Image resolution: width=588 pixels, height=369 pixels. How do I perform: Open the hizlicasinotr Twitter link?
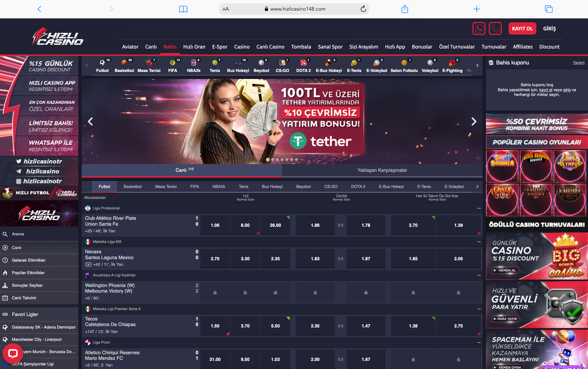tap(39, 161)
